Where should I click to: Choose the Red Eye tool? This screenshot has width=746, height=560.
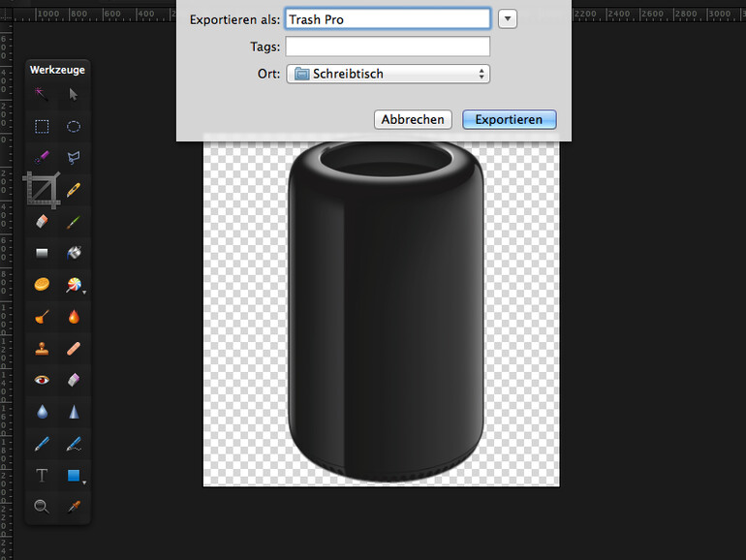pos(42,380)
